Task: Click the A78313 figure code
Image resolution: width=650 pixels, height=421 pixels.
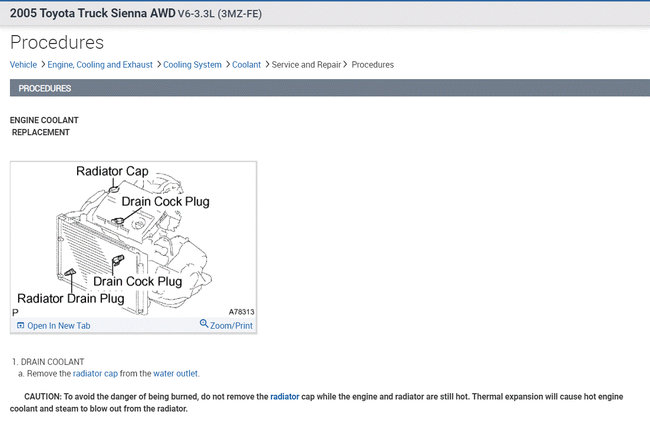Action: (x=241, y=312)
